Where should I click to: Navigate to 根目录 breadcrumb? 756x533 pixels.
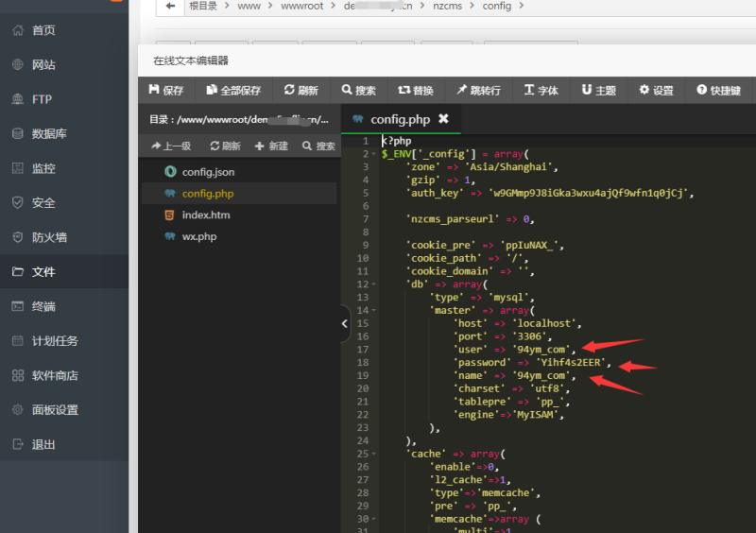click(203, 6)
